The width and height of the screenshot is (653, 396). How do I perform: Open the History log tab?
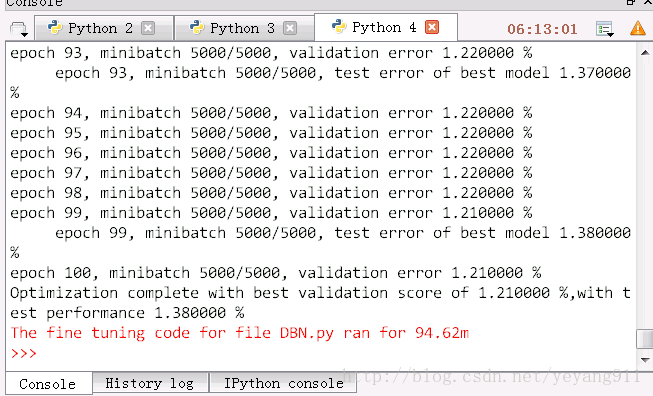pyautogui.click(x=150, y=383)
